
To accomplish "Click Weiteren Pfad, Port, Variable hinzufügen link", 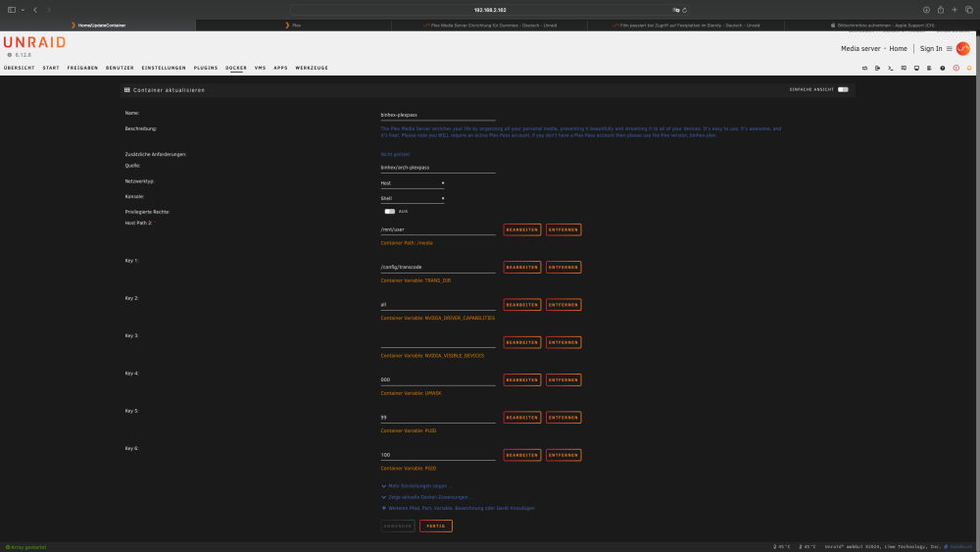I will (458, 508).
